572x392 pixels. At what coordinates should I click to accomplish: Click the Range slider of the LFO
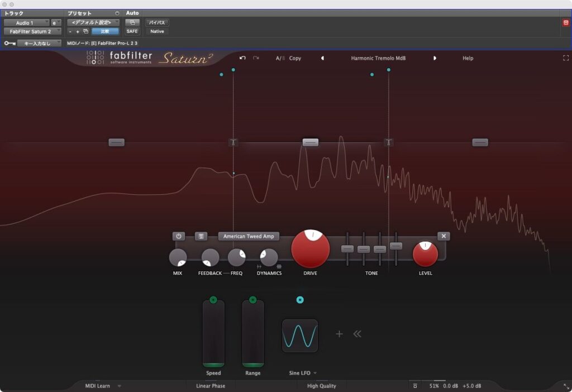(253, 334)
